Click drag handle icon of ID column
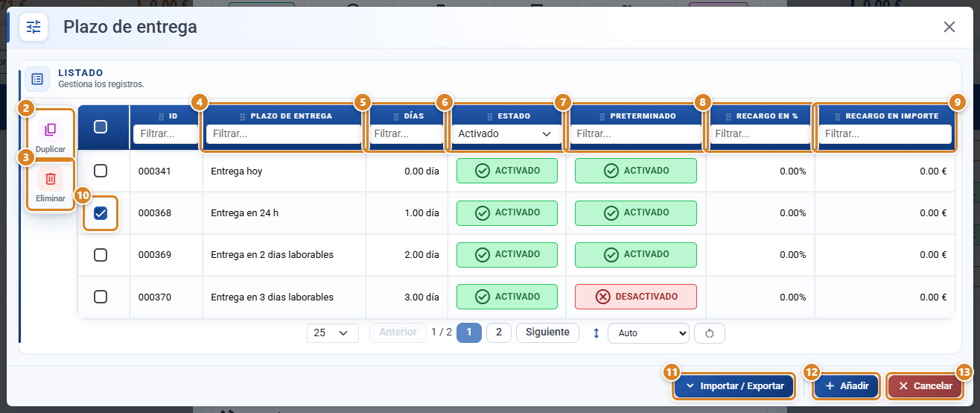This screenshot has height=413, width=980. 161,117
